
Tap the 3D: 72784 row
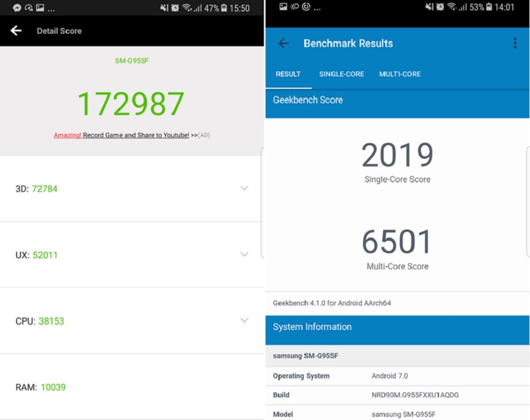132,189
